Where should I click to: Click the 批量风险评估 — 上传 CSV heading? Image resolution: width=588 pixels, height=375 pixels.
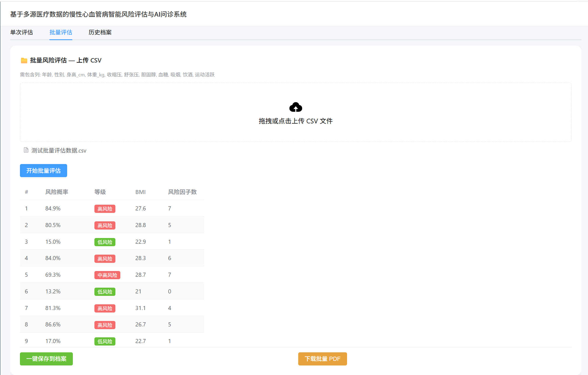[66, 60]
